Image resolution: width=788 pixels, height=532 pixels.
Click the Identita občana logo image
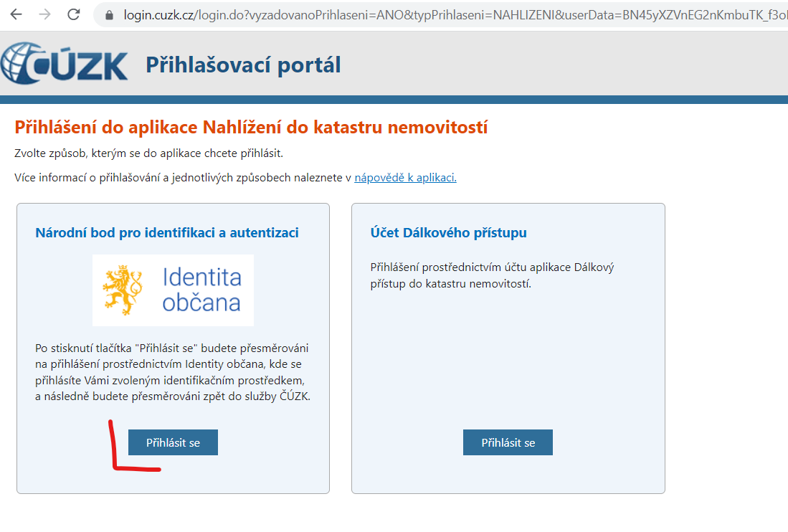[x=173, y=290]
